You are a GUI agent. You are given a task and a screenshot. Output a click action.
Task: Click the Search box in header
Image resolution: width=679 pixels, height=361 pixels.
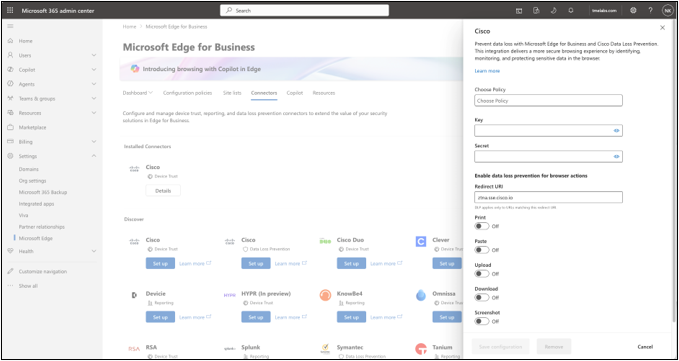point(304,10)
